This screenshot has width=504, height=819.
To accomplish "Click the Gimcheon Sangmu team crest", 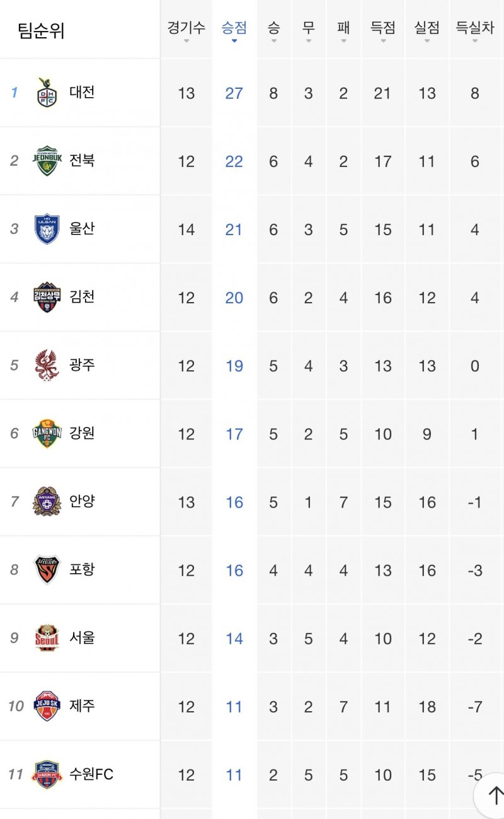I will click(x=47, y=297).
